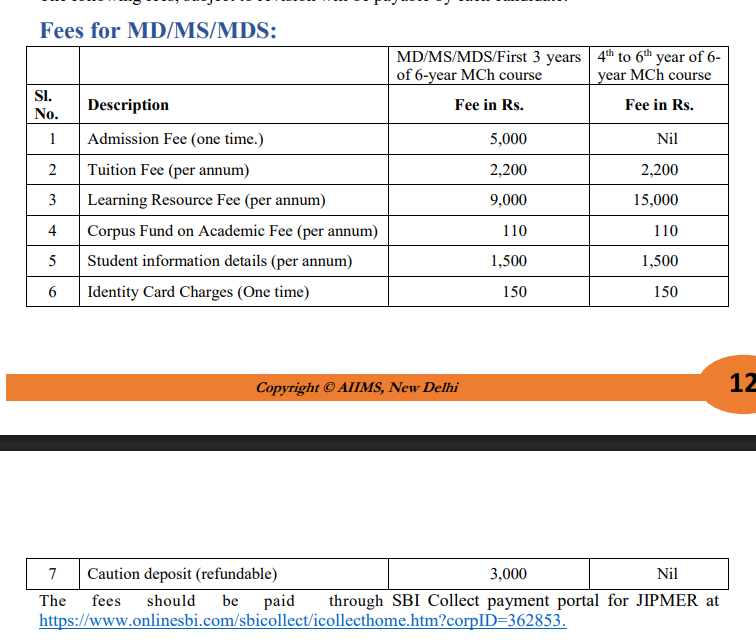
Task: Select the "Tuition Fee (per annum)" row description
Action: tap(168, 170)
